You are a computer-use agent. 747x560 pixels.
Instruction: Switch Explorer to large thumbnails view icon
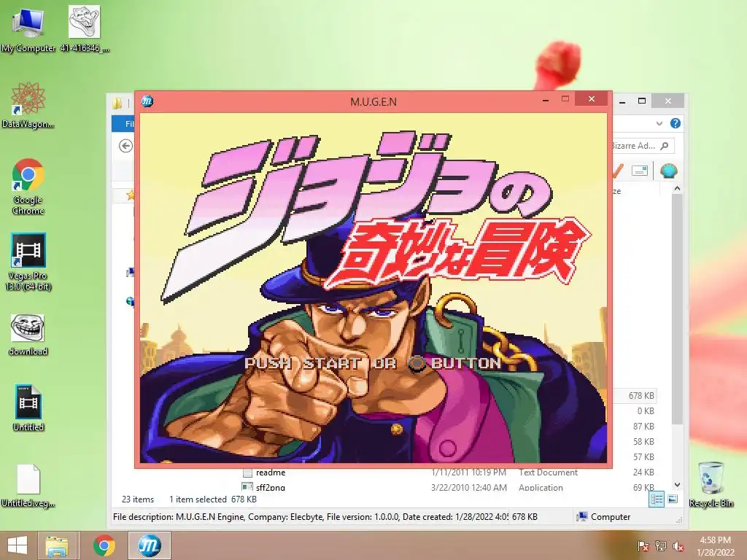coord(673,499)
